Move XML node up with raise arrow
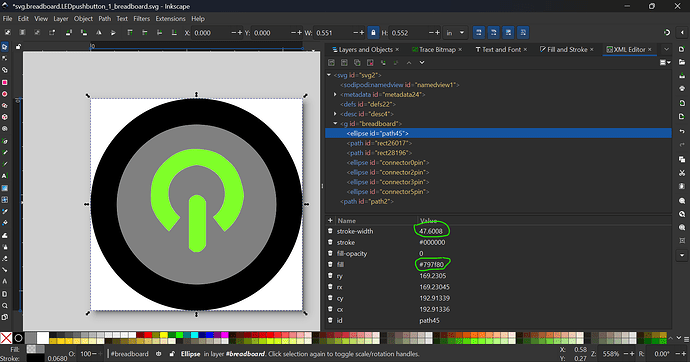690x362 pixels. click(409, 62)
